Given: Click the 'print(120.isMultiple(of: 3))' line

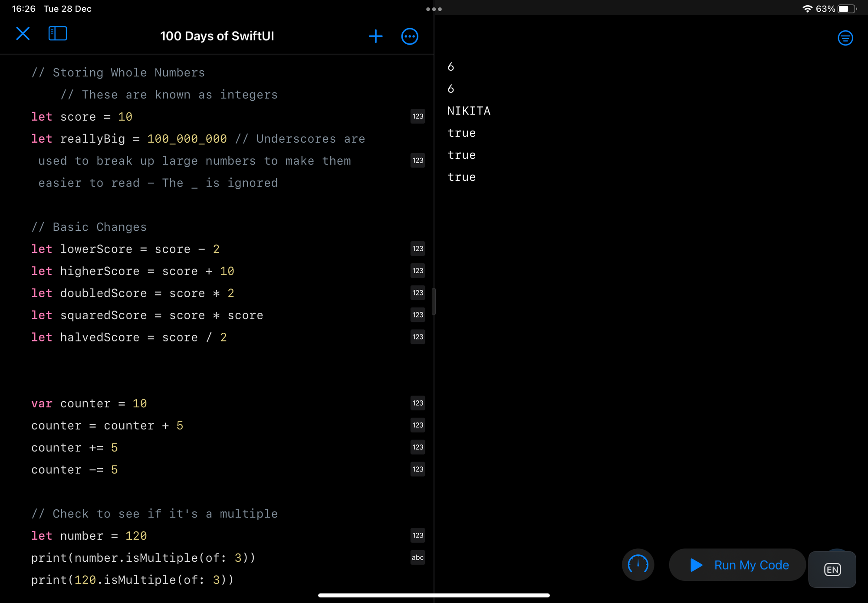Looking at the screenshot, I should tap(132, 580).
